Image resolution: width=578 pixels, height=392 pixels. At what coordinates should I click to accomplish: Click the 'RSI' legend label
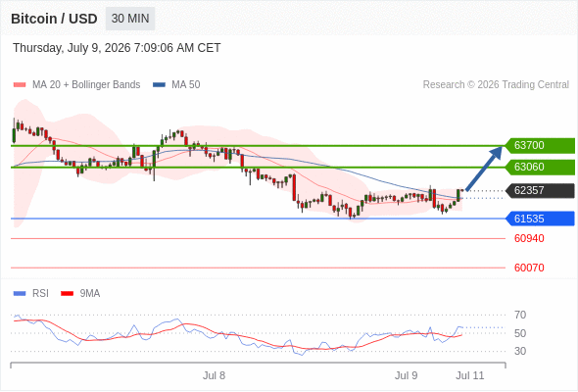pyautogui.click(x=40, y=294)
